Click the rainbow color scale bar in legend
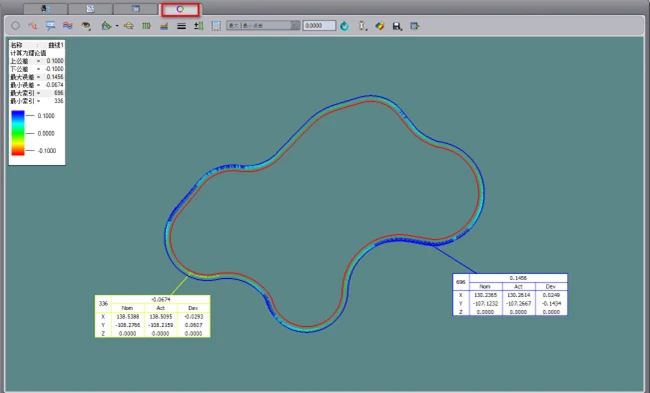650x393 pixels. 18,133
